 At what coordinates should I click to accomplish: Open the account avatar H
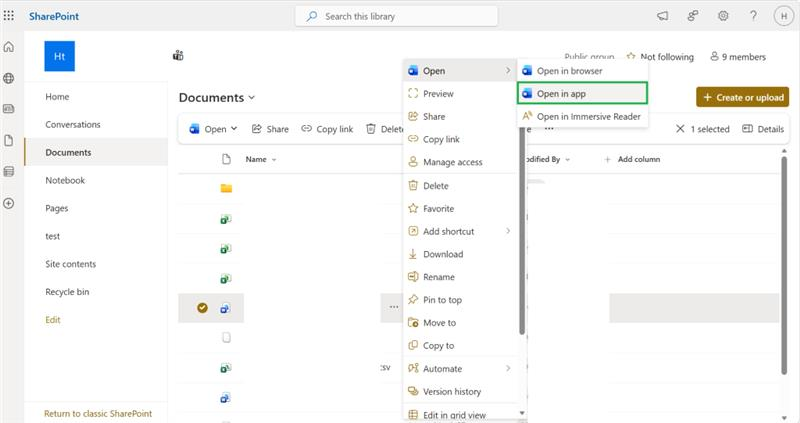tap(783, 16)
